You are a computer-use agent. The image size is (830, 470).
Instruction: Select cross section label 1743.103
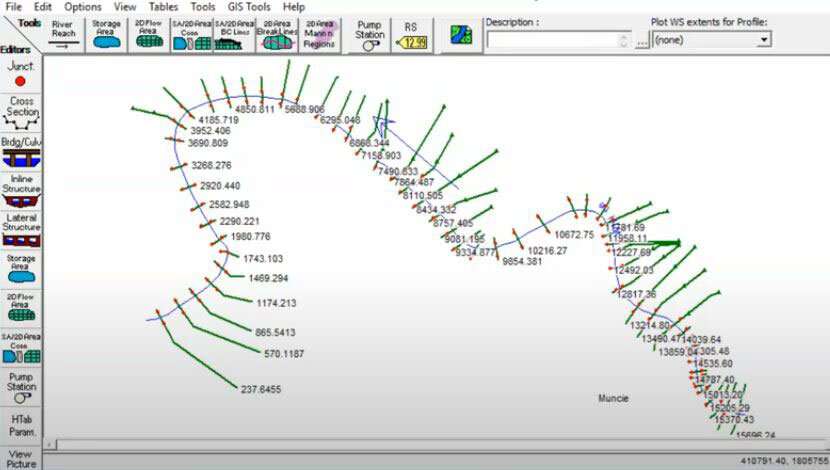click(x=263, y=258)
